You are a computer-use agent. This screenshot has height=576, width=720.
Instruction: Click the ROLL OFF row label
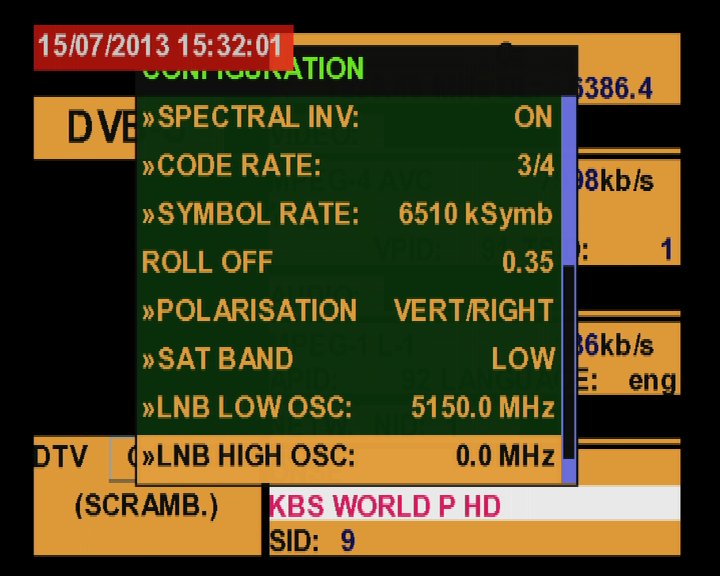(207, 262)
